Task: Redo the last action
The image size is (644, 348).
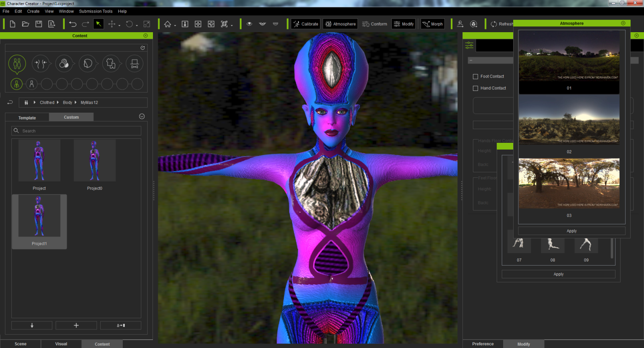Action: [x=85, y=24]
